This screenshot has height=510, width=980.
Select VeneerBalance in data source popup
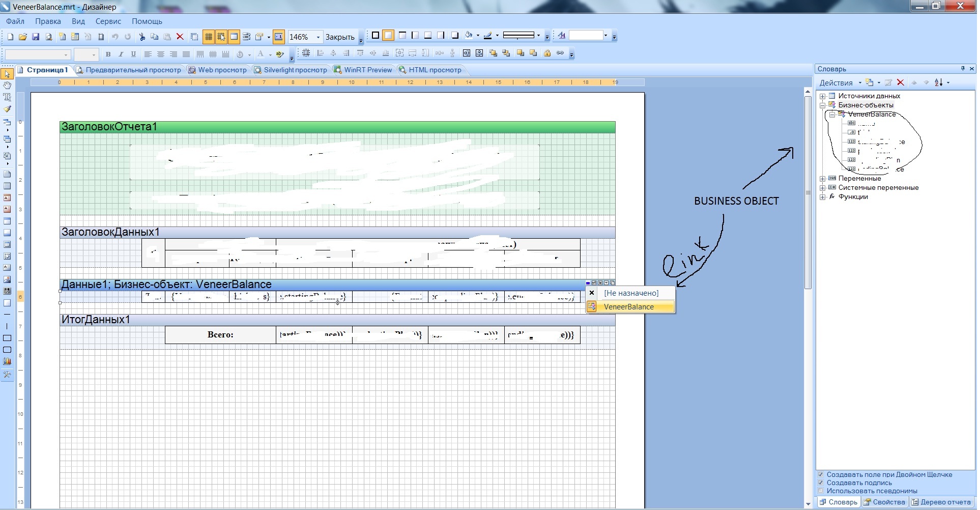tap(630, 307)
